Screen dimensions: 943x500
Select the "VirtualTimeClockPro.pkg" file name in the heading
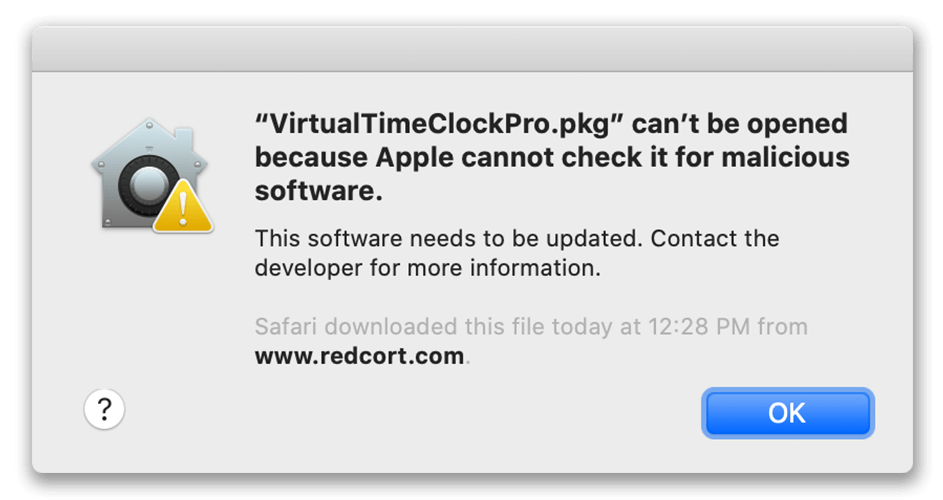(x=439, y=124)
